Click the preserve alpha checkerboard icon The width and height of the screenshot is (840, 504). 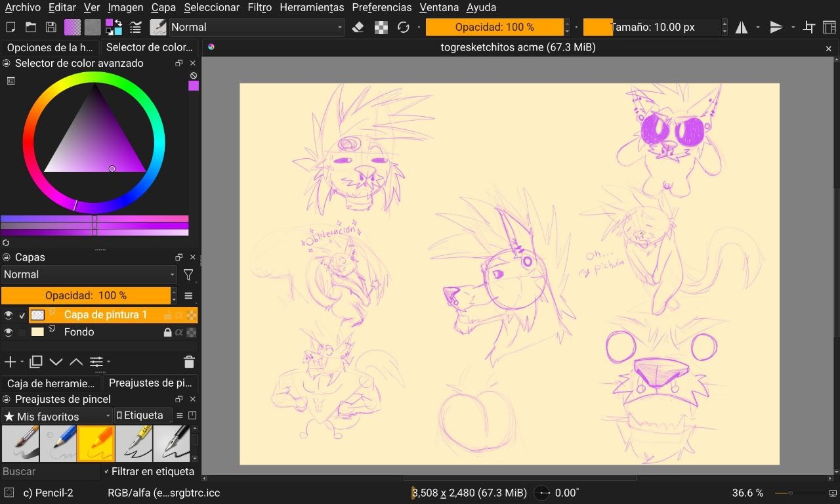pyautogui.click(x=381, y=27)
